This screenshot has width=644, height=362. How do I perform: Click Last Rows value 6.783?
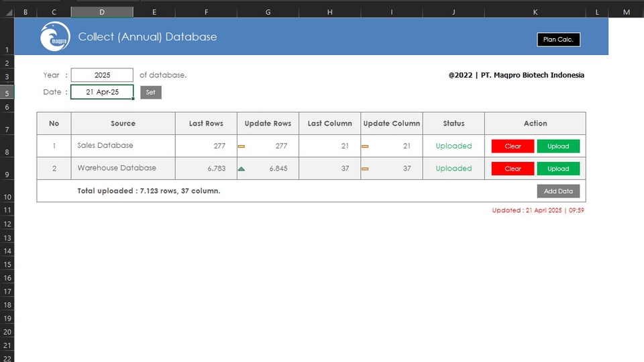point(217,169)
